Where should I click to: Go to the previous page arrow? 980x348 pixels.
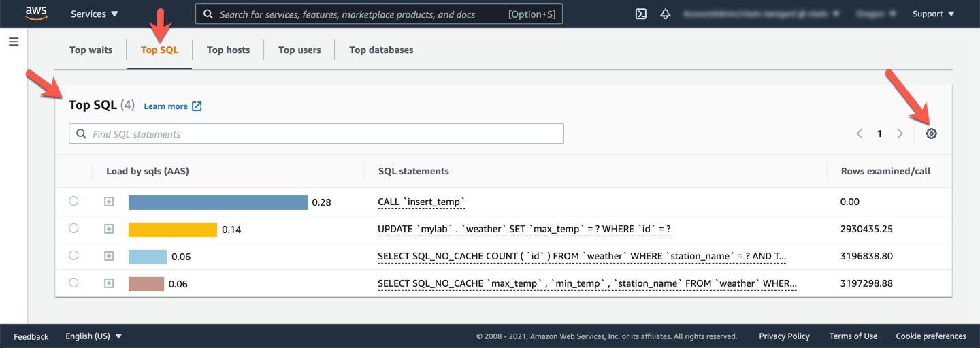pyautogui.click(x=860, y=133)
